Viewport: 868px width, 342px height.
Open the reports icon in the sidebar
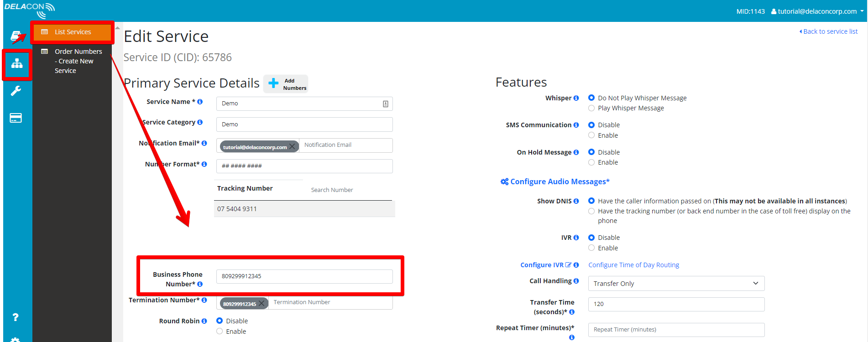(x=16, y=36)
